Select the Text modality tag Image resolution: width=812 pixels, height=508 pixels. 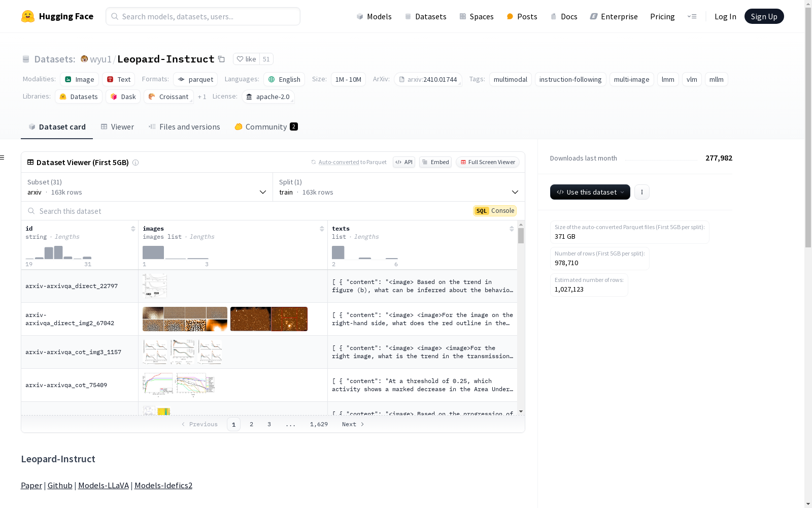click(119, 79)
